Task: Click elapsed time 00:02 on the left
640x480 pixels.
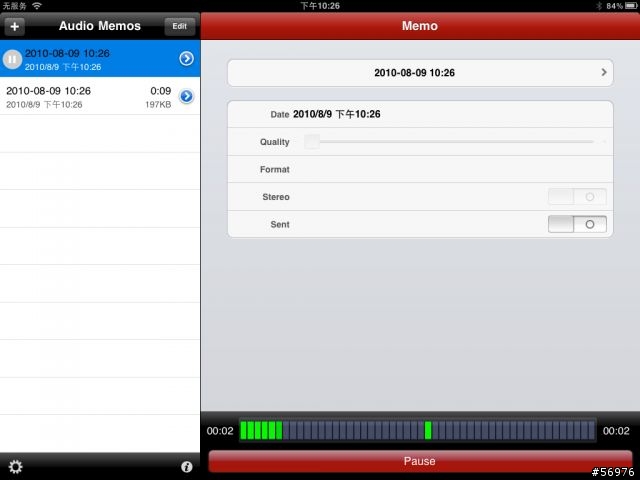Action: 220,431
